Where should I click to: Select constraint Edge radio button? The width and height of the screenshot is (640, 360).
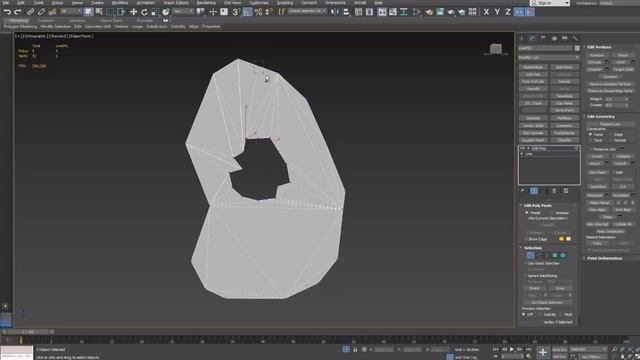(x=611, y=134)
